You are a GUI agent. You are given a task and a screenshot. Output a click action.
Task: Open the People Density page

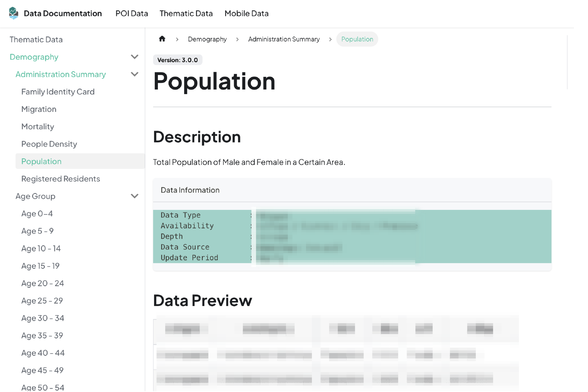(49, 144)
